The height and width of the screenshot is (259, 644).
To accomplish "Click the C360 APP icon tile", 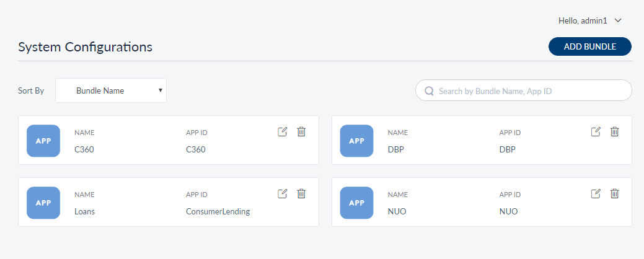I will (43, 141).
